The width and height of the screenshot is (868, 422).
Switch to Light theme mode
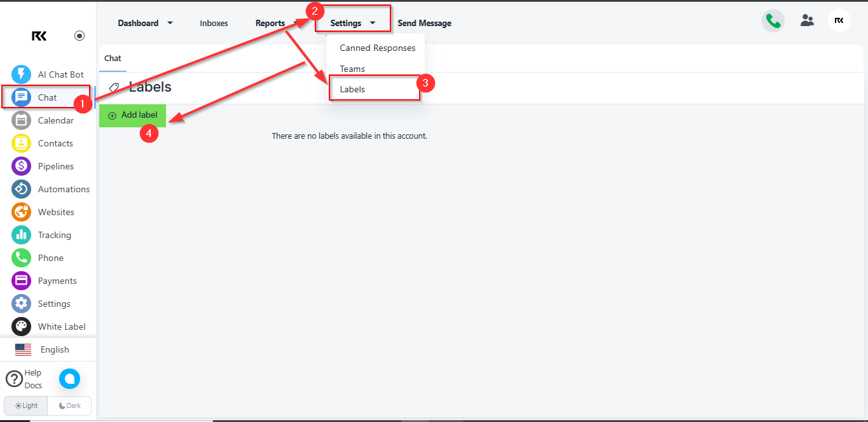[26, 405]
